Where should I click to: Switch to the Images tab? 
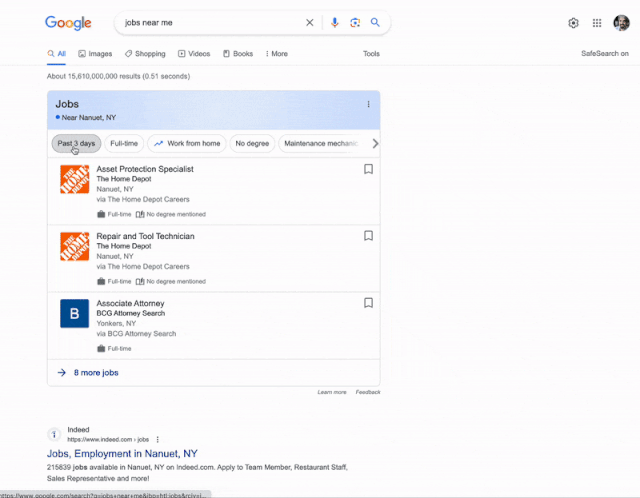tap(95, 54)
